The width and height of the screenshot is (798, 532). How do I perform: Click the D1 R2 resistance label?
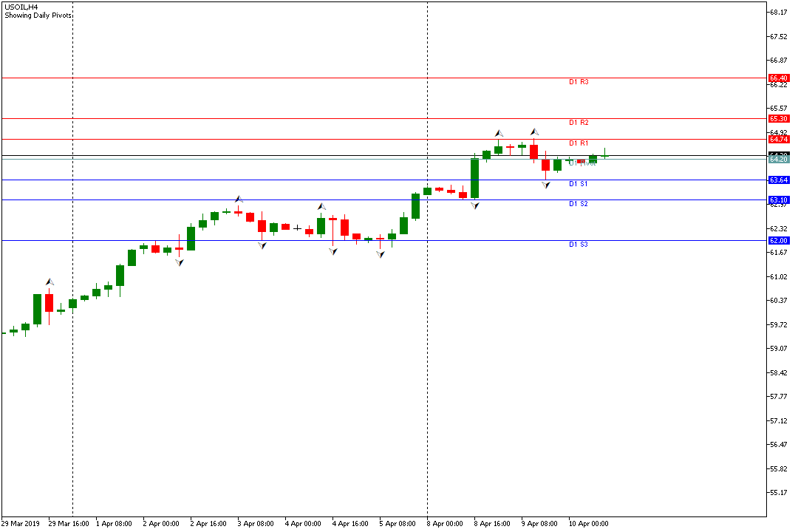pos(578,123)
